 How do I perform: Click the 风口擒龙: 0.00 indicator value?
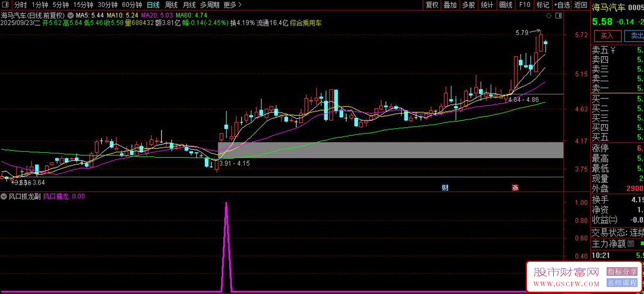[64, 196]
